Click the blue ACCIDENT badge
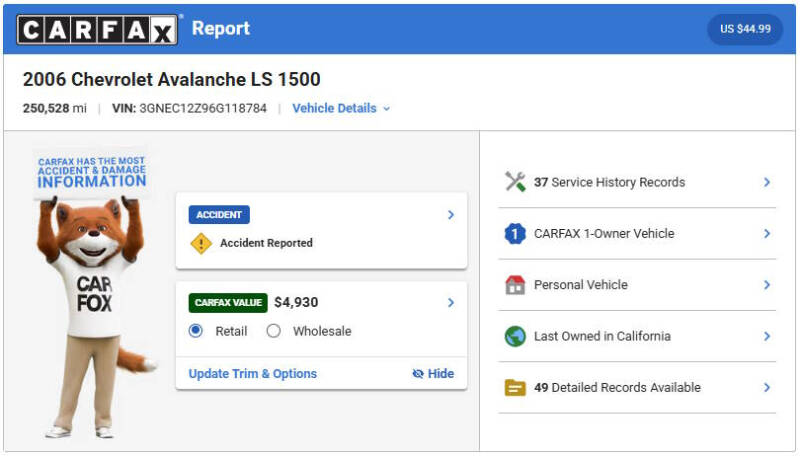 coord(219,215)
